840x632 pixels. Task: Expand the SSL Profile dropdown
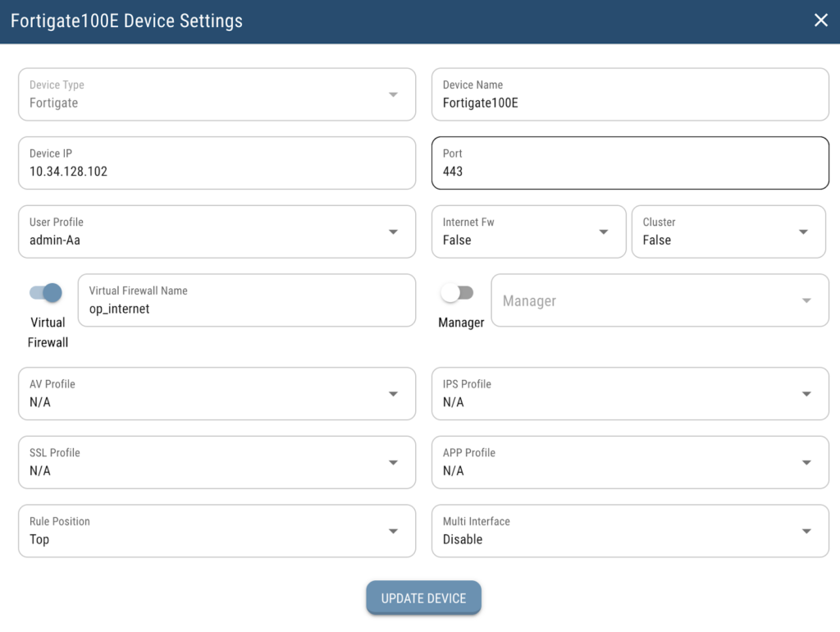pos(217,462)
